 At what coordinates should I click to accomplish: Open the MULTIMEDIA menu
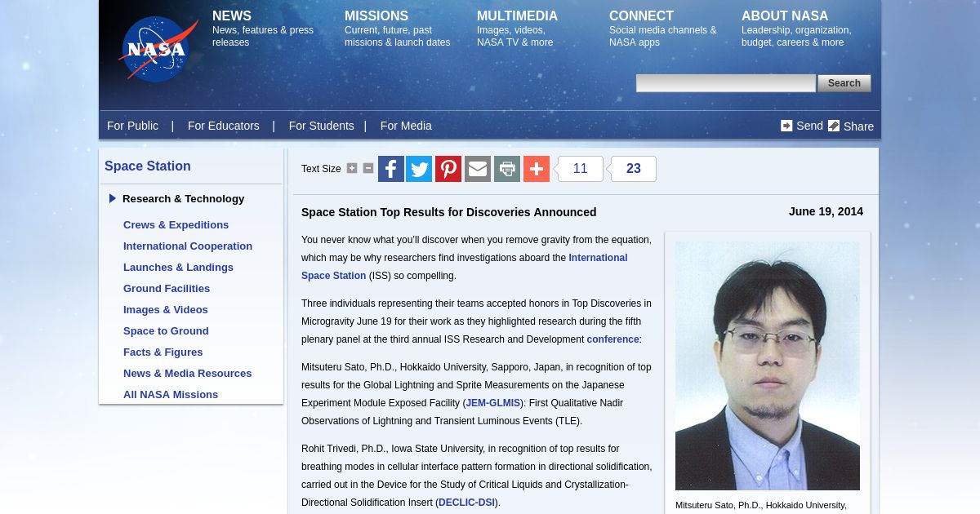pyautogui.click(x=517, y=16)
